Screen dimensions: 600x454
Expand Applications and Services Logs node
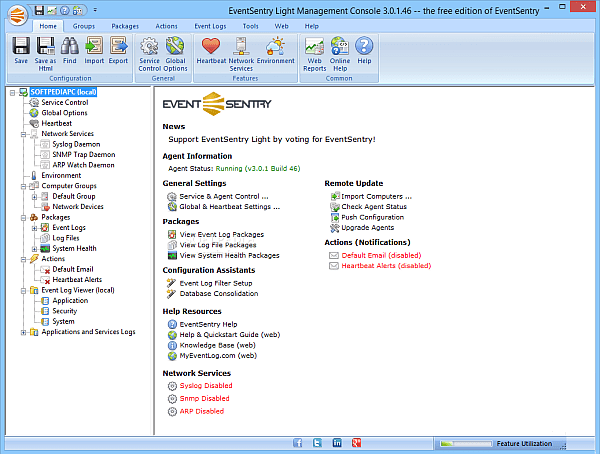tap(23, 332)
